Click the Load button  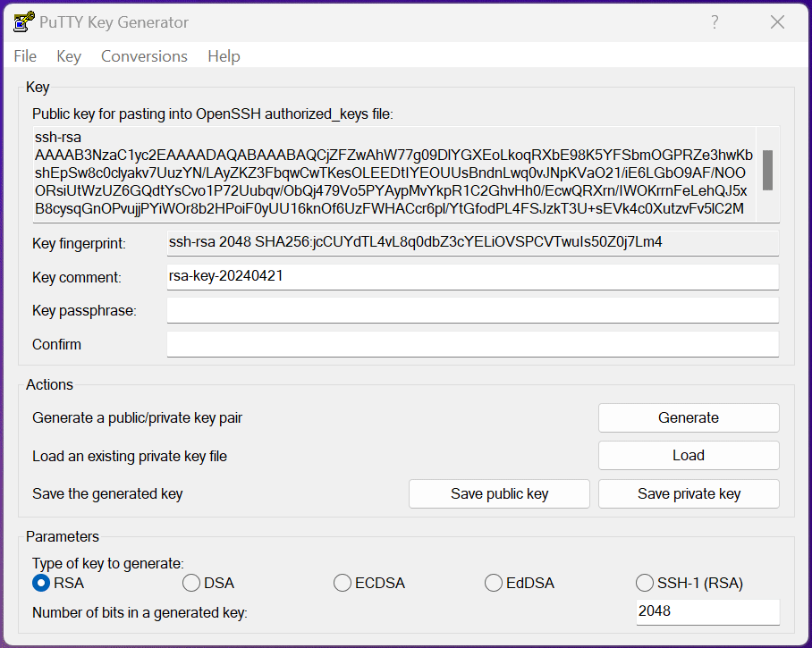(689, 456)
